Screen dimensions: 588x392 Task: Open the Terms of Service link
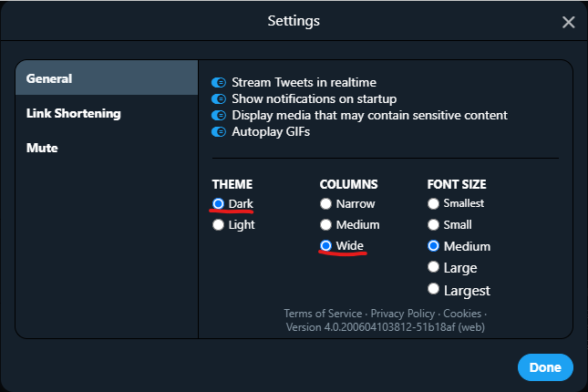click(323, 314)
